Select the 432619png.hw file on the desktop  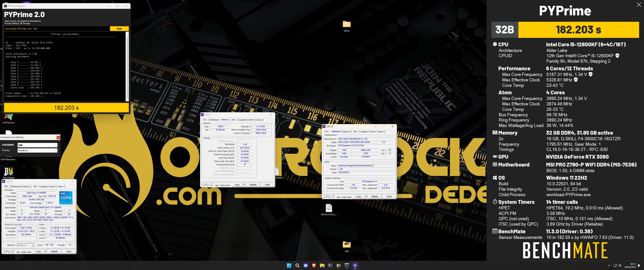(x=9, y=159)
